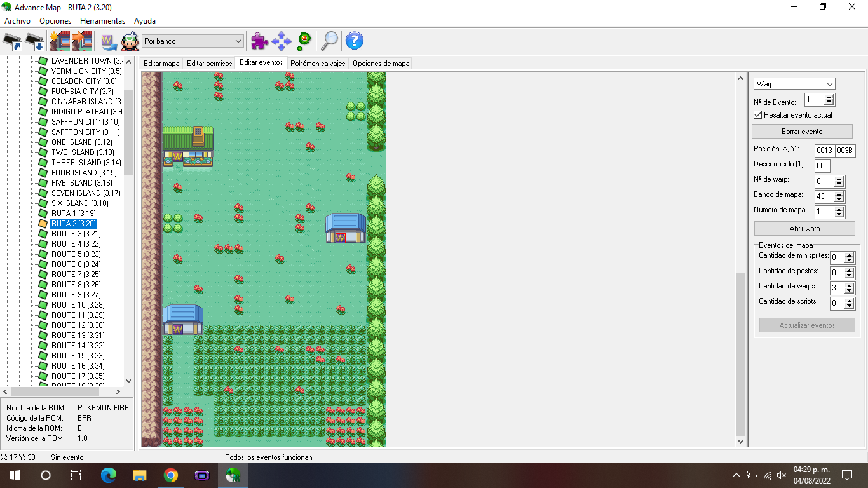This screenshot has height=488, width=868.
Task: Open help with the blue question mark icon
Action: [x=354, y=41]
